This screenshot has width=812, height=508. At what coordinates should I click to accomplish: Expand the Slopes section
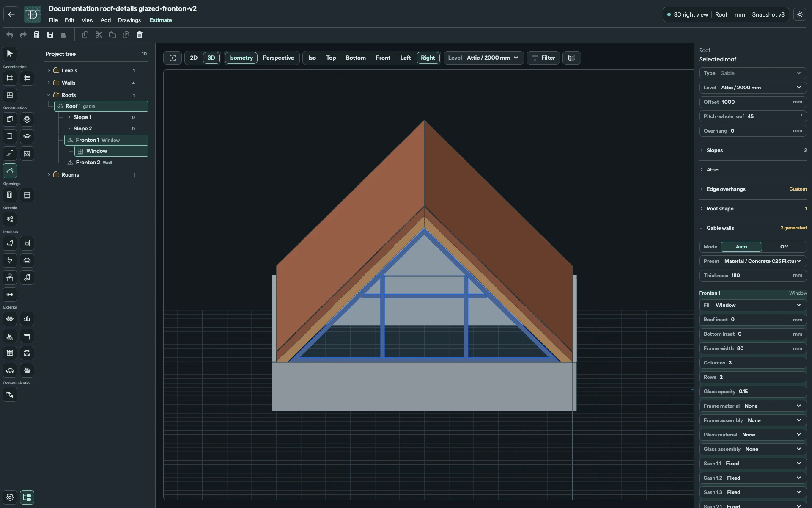point(752,150)
